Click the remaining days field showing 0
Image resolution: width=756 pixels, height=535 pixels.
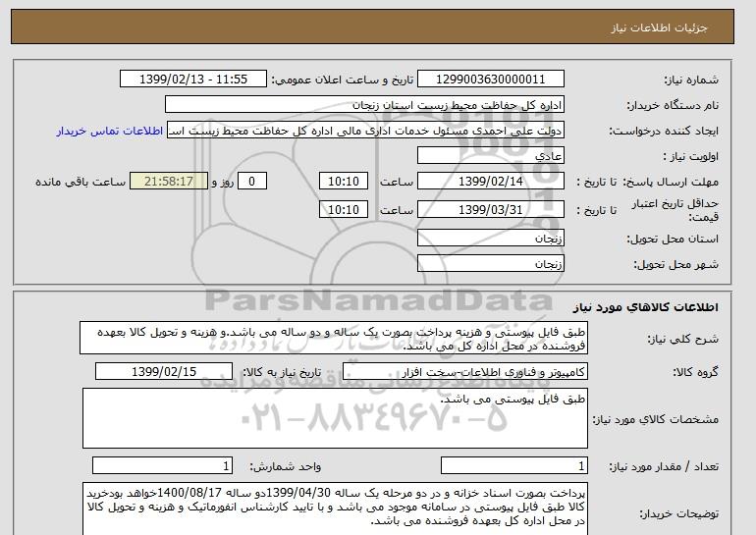click(251, 182)
